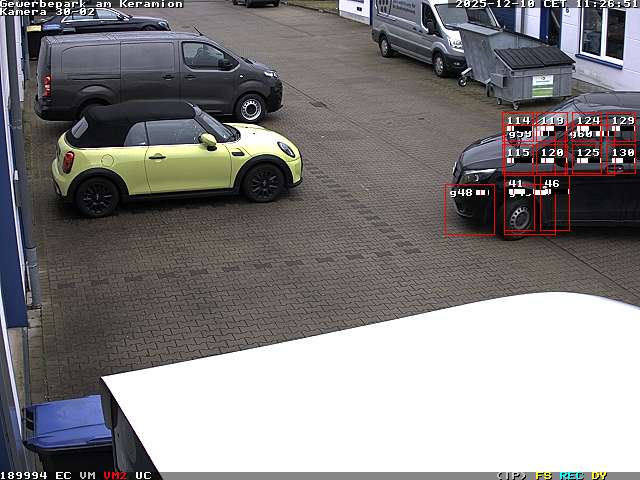Click the red VM2 status indicator
This screenshot has height=480, width=640.
pyautogui.click(x=115, y=475)
